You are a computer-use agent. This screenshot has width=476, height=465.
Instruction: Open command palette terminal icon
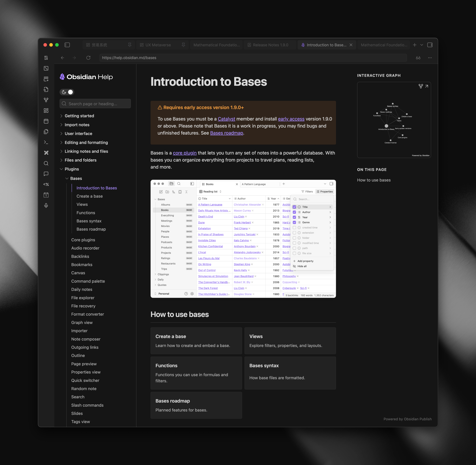(x=46, y=142)
